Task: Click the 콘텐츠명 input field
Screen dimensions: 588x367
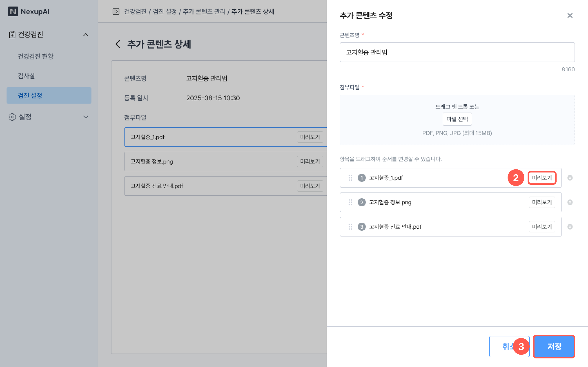Action: click(x=457, y=52)
